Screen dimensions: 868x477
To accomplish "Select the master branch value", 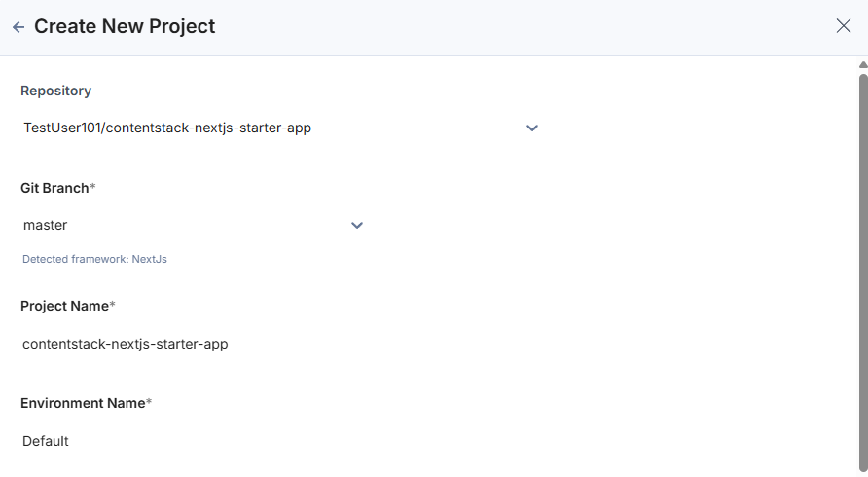I will [46, 225].
